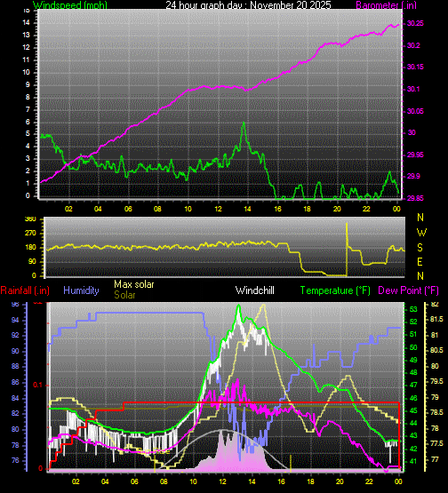Click the Solar legend label
Screen dimensions: 448x493
[124, 295]
